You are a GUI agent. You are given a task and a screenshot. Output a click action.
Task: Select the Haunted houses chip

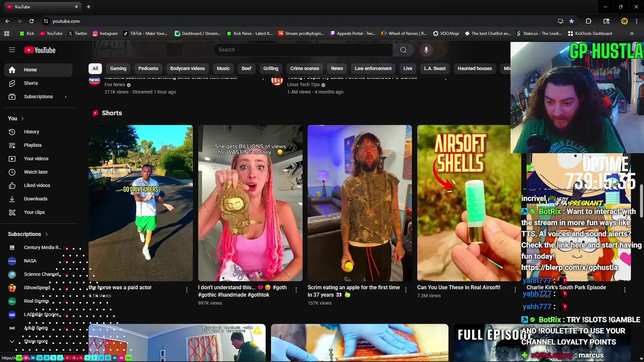click(x=474, y=68)
